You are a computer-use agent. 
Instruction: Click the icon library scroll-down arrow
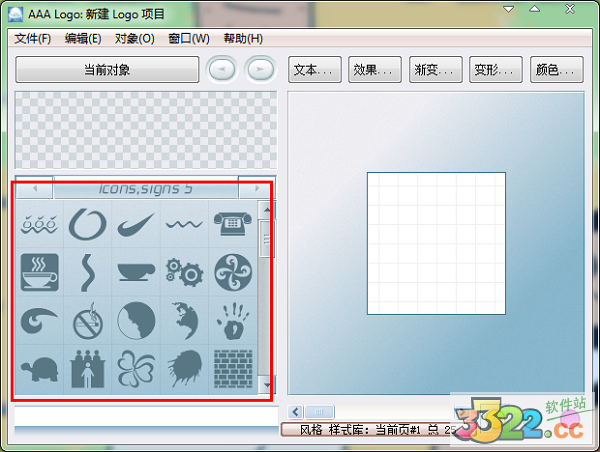(x=266, y=384)
